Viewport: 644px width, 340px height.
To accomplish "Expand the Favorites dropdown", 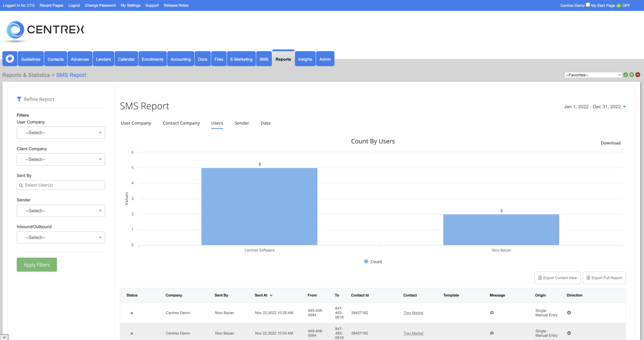I will (592, 75).
